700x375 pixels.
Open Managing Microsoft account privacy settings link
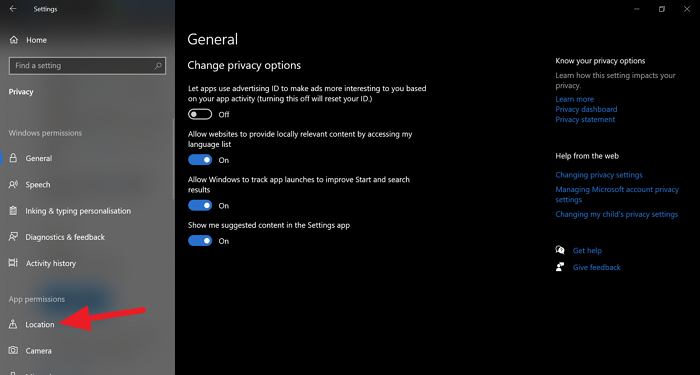point(617,195)
